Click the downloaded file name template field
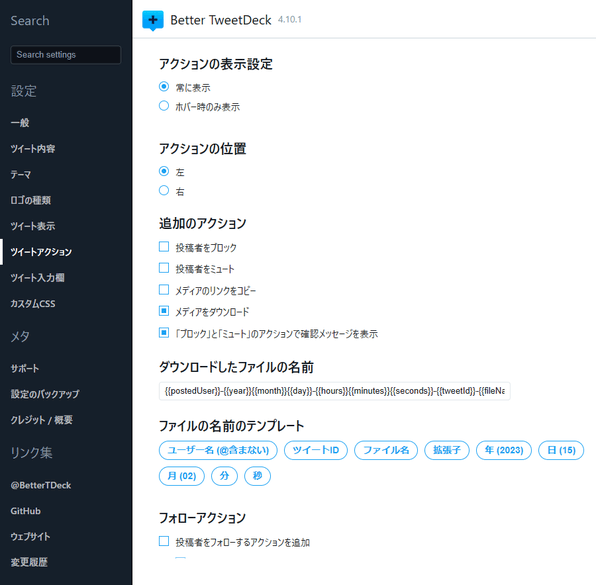 point(334,391)
